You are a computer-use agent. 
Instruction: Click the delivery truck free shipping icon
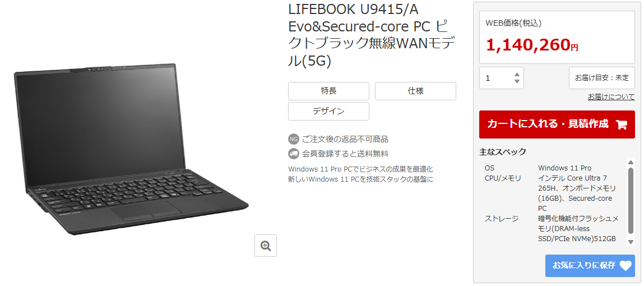(293, 154)
